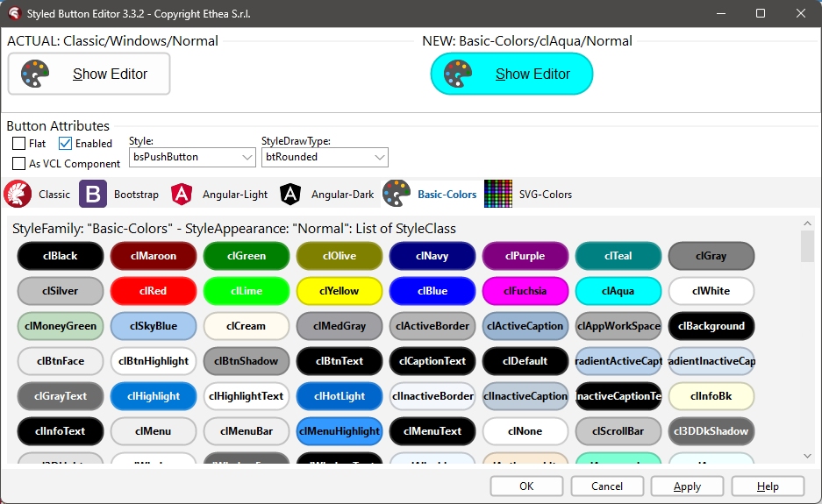Select the Basic-Colors tab label
Screen dimensions: 822x504
(447, 195)
